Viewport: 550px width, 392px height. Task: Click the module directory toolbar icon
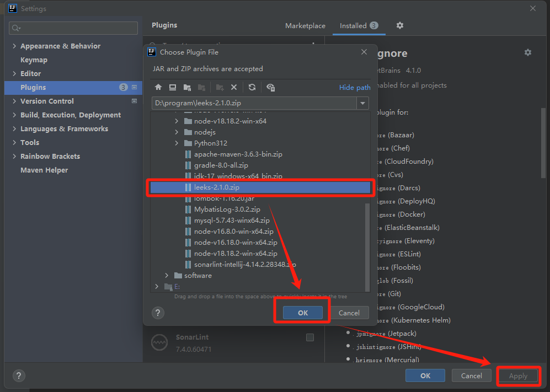point(201,87)
